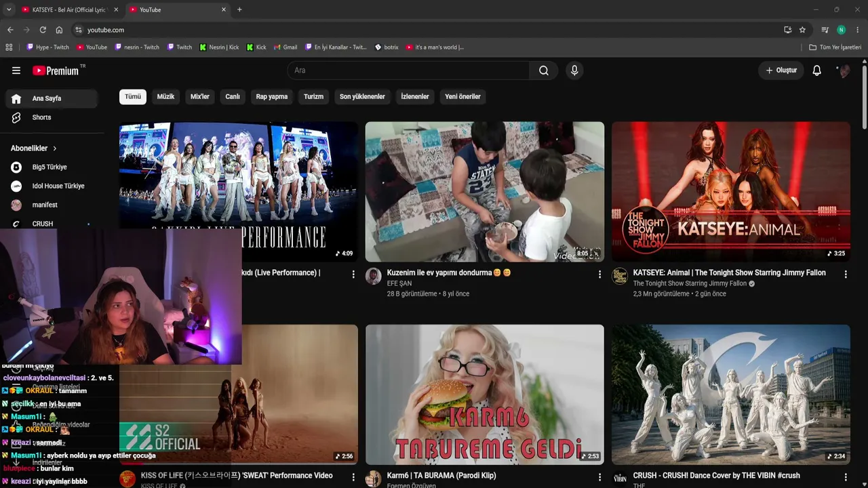Bookmark this page with the star icon
Screen dimensions: 868x488
coord(802,30)
